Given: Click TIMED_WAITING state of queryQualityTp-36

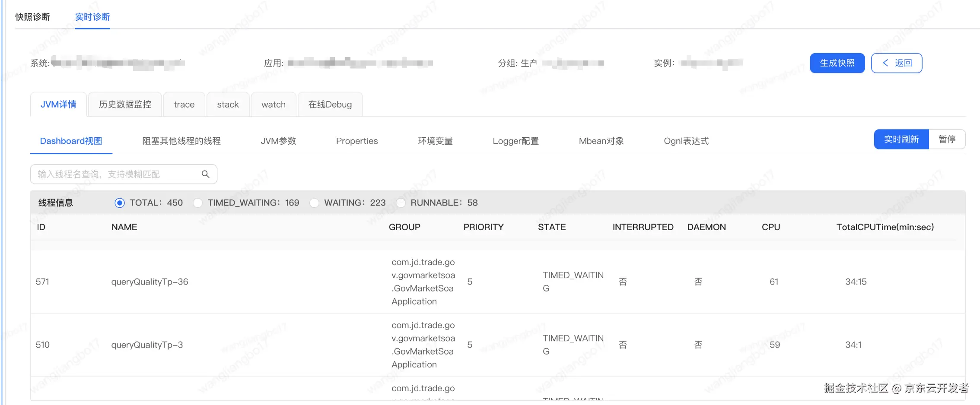Looking at the screenshot, I should click(x=573, y=282).
